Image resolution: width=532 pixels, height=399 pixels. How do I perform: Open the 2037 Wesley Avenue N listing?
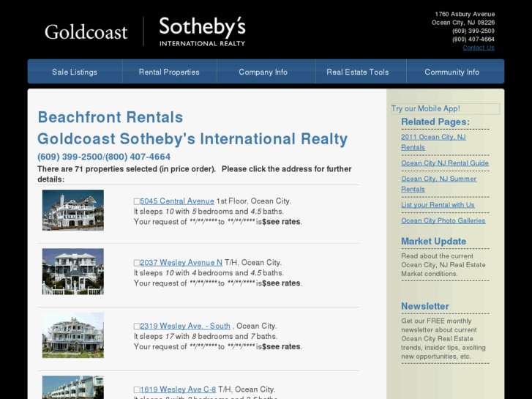pos(181,263)
